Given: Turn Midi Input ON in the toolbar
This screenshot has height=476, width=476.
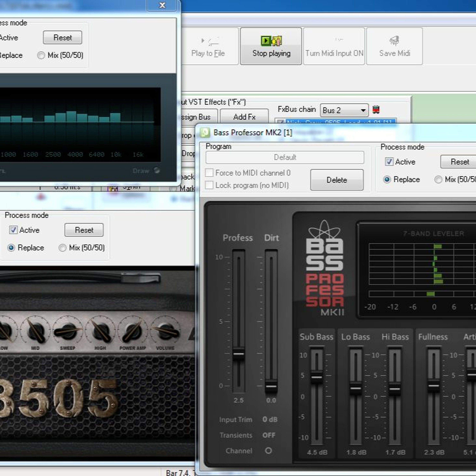Looking at the screenshot, I should tap(334, 46).
